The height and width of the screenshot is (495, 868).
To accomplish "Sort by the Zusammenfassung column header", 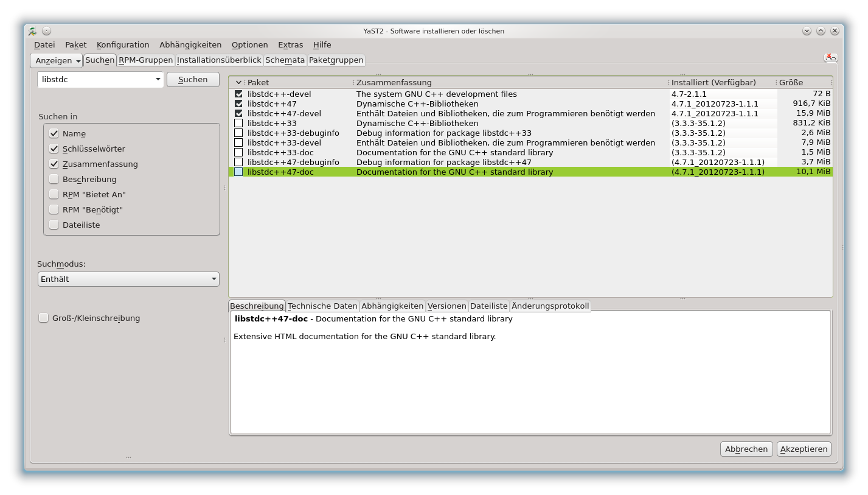I will tap(511, 82).
